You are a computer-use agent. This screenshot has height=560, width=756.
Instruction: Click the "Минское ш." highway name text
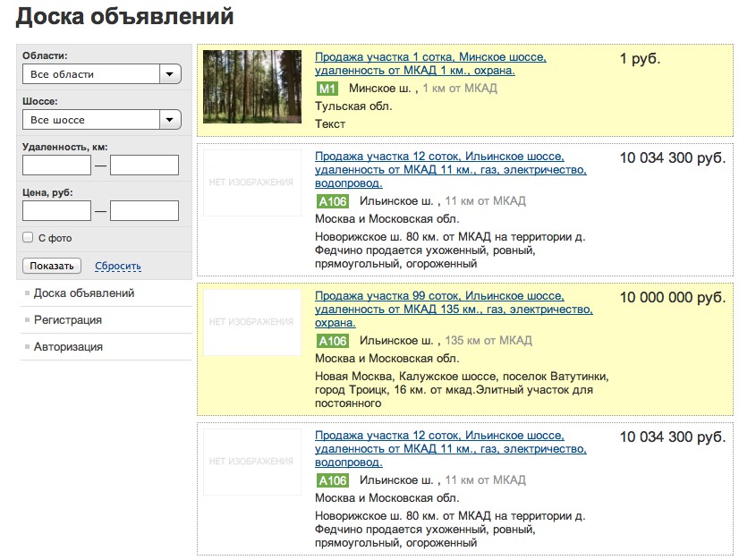[x=380, y=89]
